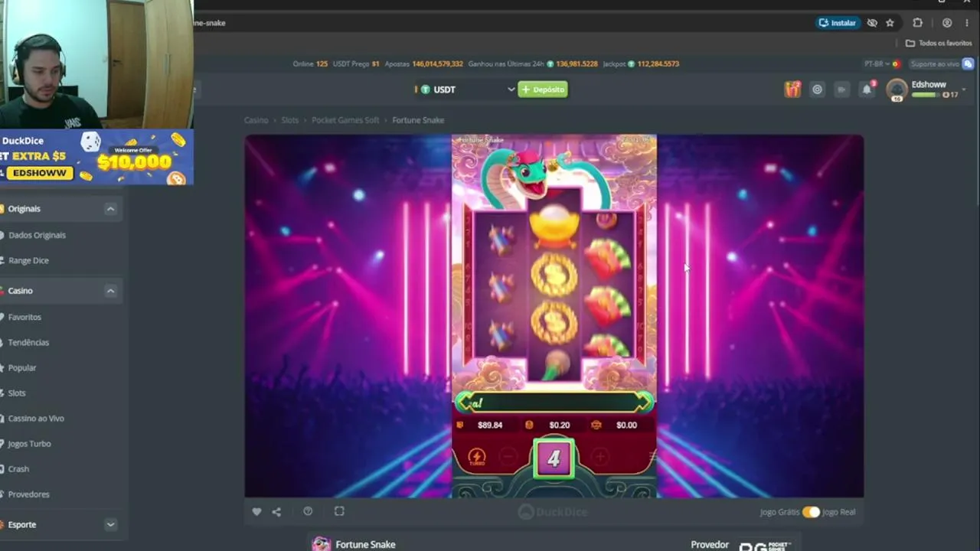Click the Fortune Snake game thumbnail below the frame
980x551 pixels.
[322, 544]
